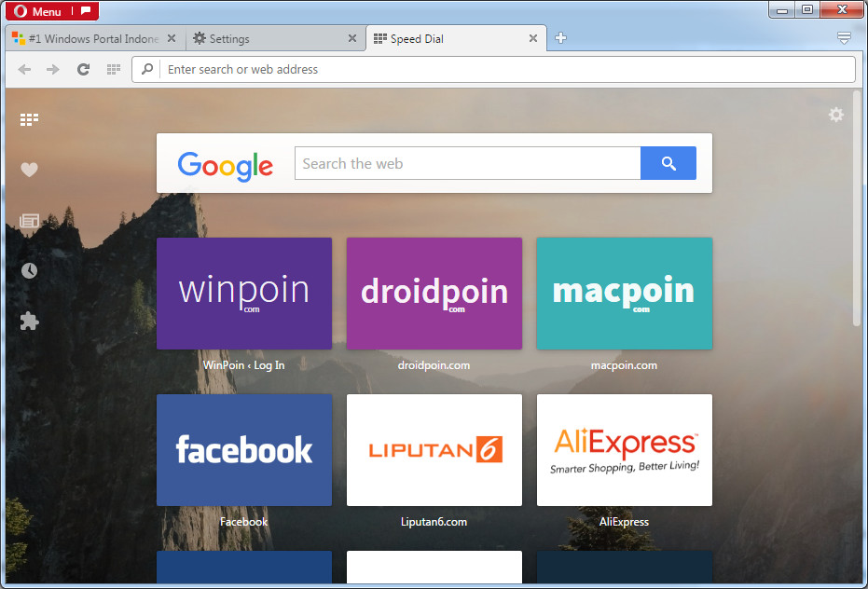868x589 pixels.
Task: Minimize the Opera window
Action: pos(781,9)
